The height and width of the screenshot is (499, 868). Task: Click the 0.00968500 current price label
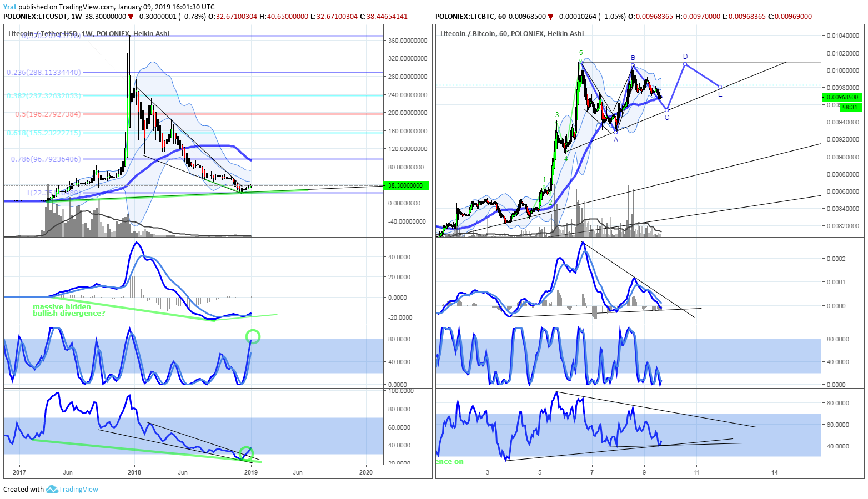click(x=842, y=97)
